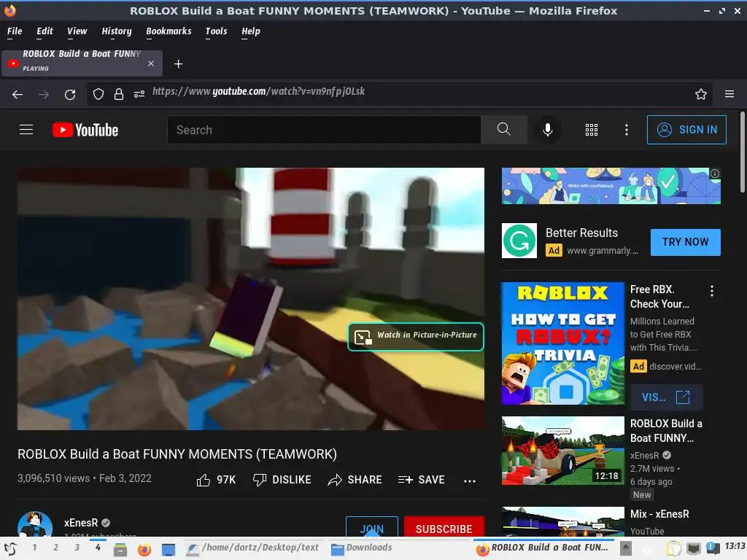Open the History menu
747x560 pixels.
(x=116, y=31)
